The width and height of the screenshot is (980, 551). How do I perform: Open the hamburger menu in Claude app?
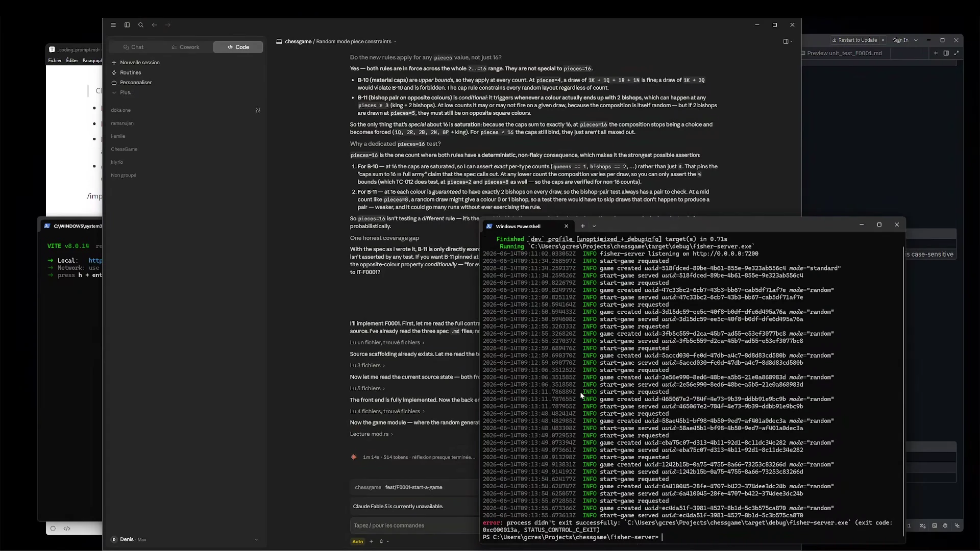tap(113, 25)
